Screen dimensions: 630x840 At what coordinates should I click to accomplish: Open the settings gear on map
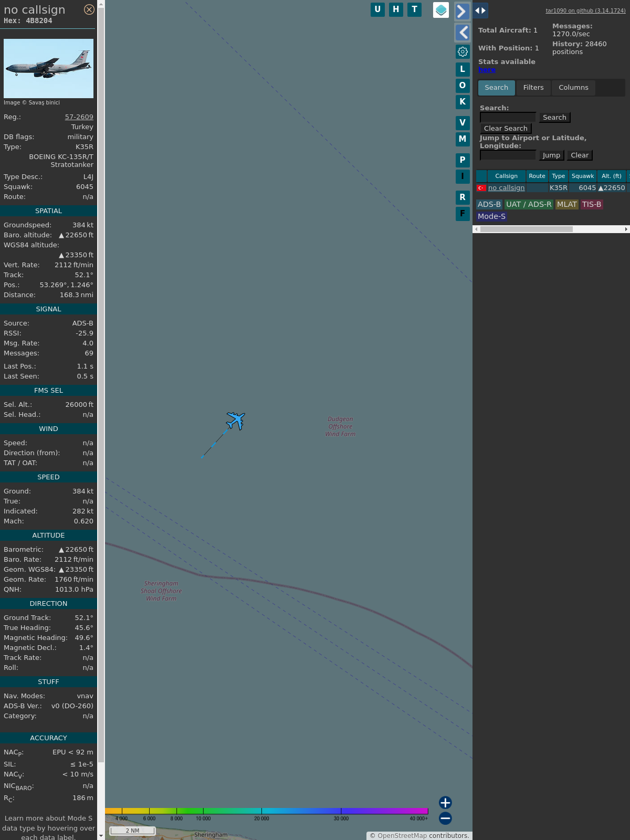pyautogui.click(x=463, y=51)
